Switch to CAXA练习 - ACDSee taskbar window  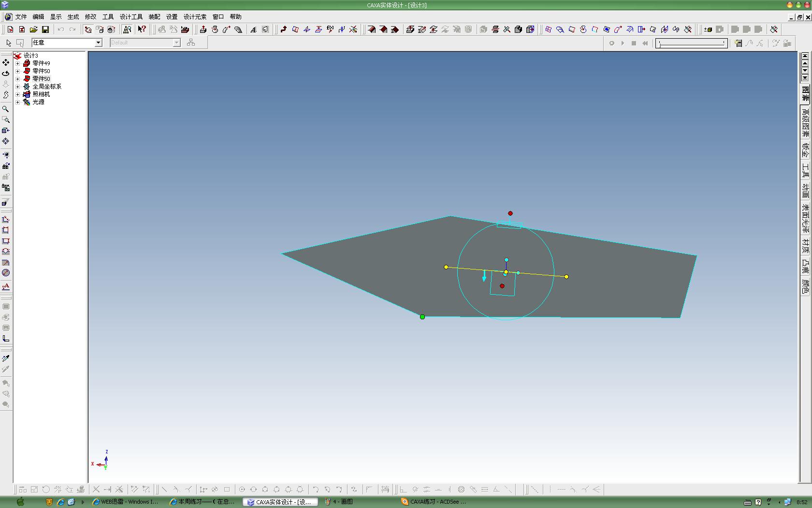pyautogui.click(x=434, y=502)
